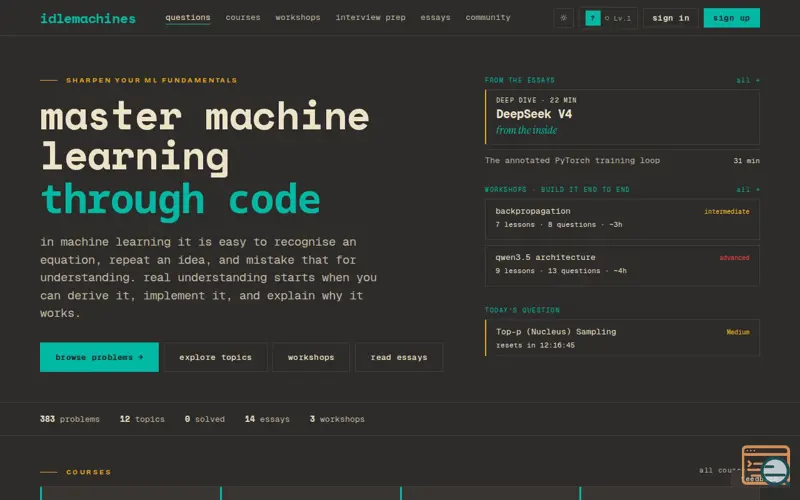
Task: Click the COURSES section heading
Action: pos(88,472)
